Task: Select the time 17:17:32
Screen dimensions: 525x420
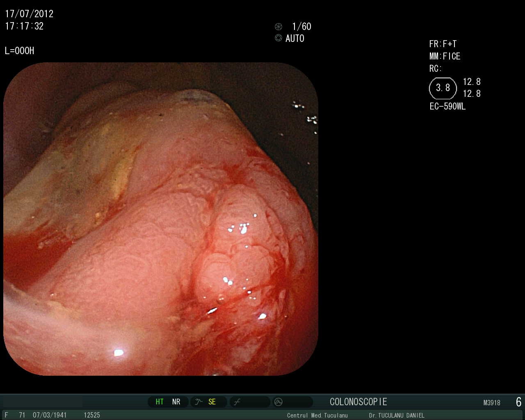Action: [x=24, y=26]
